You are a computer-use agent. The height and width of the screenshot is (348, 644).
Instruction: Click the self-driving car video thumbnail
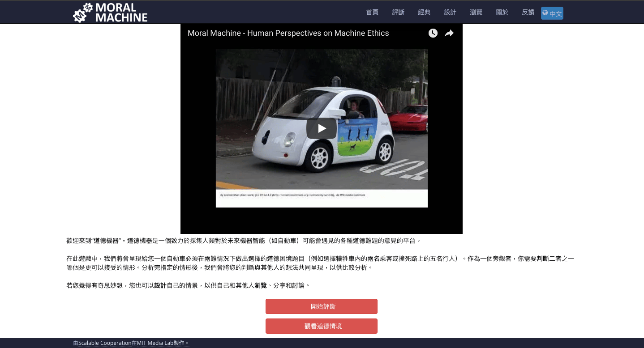[322, 128]
